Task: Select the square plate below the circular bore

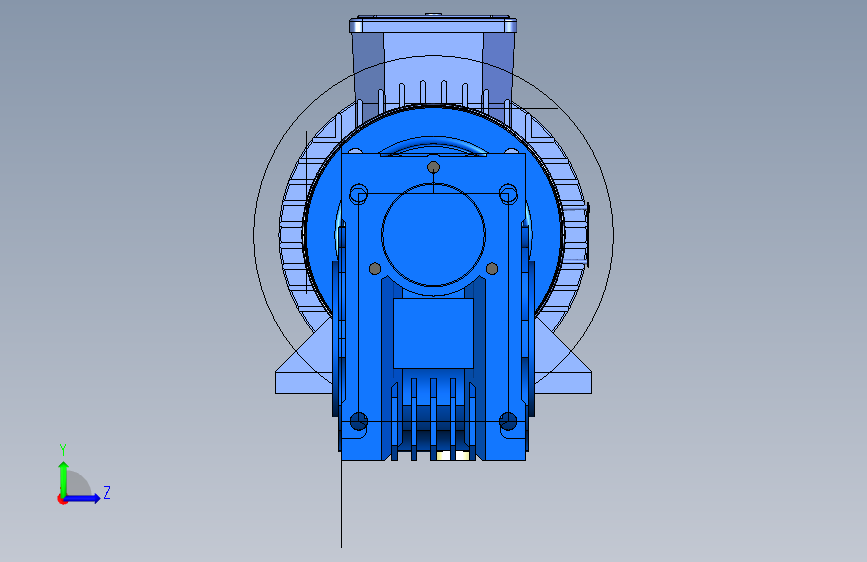Action: [434, 334]
